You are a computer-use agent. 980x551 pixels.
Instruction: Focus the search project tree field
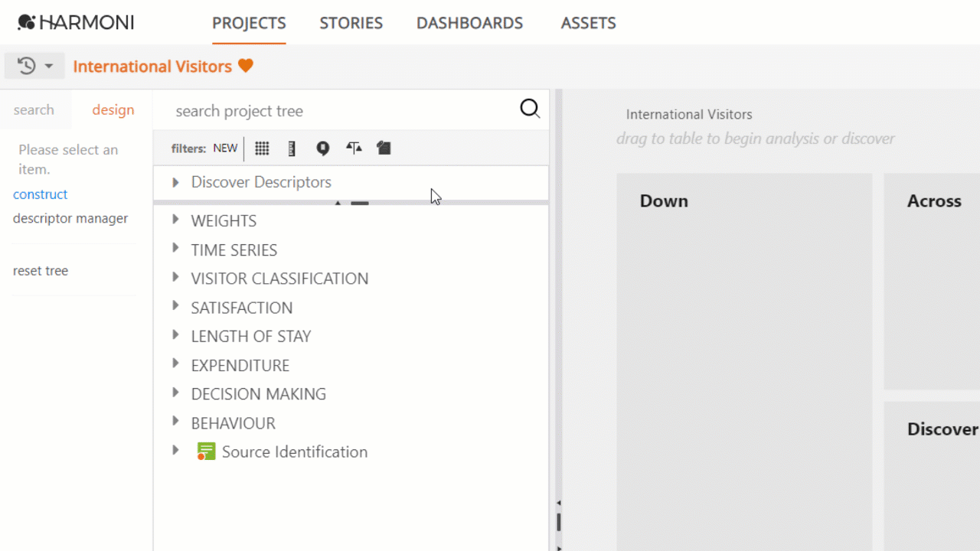coord(337,110)
